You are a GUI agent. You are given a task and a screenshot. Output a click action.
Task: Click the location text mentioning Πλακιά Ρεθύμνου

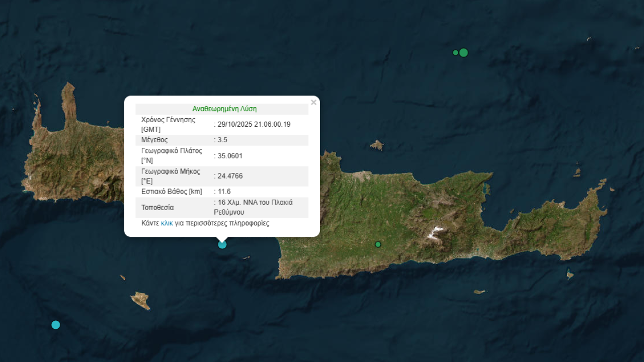(x=255, y=207)
